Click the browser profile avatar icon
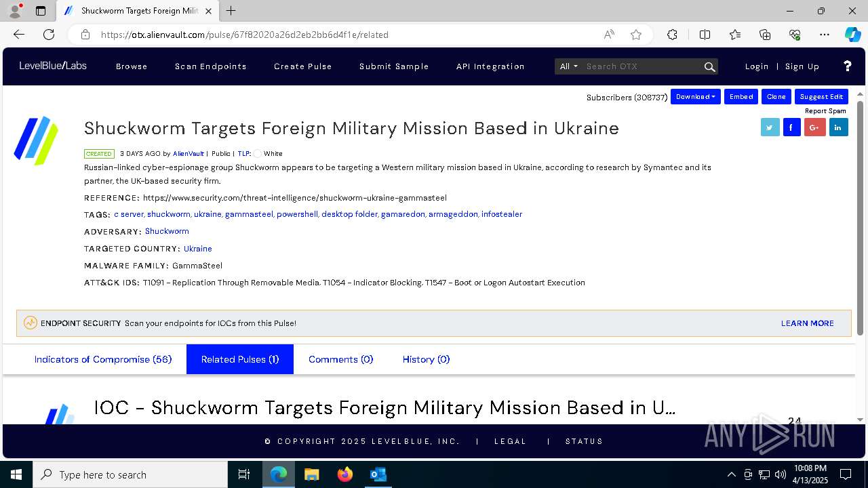This screenshot has width=868, height=488. [x=15, y=11]
